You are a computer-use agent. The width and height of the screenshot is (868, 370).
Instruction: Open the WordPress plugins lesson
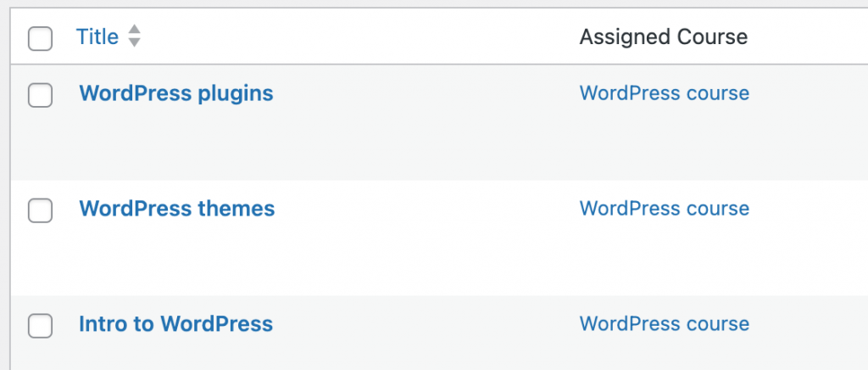click(x=176, y=93)
